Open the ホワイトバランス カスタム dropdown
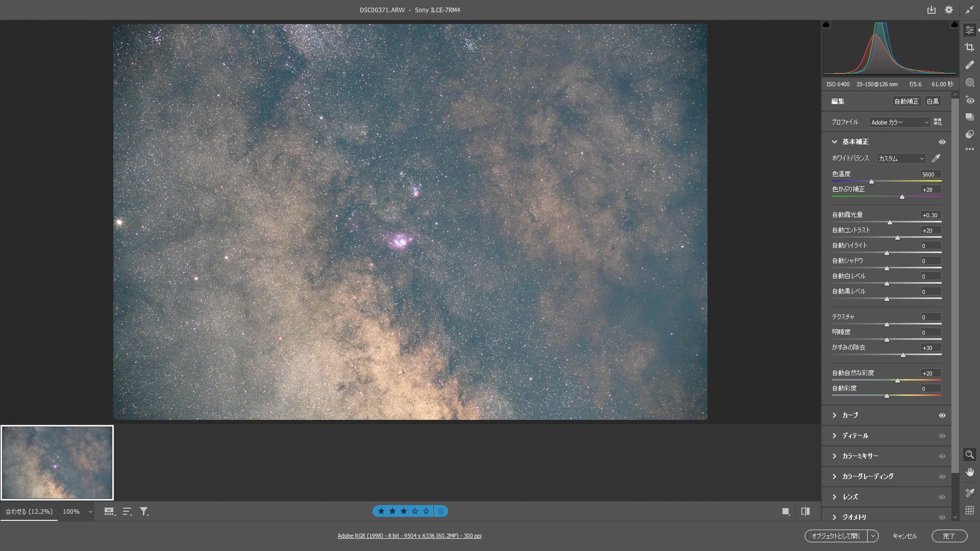Viewport: 980px width, 551px height. tap(901, 159)
